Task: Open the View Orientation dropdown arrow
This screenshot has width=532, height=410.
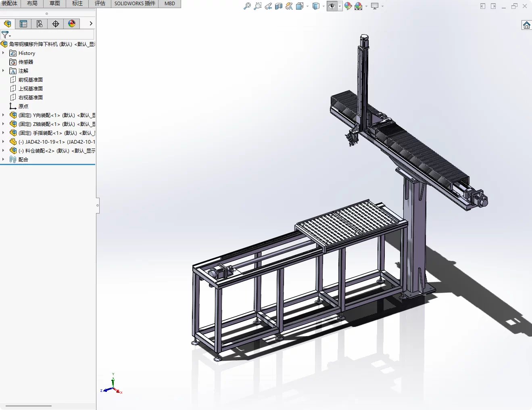Action: point(307,6)
